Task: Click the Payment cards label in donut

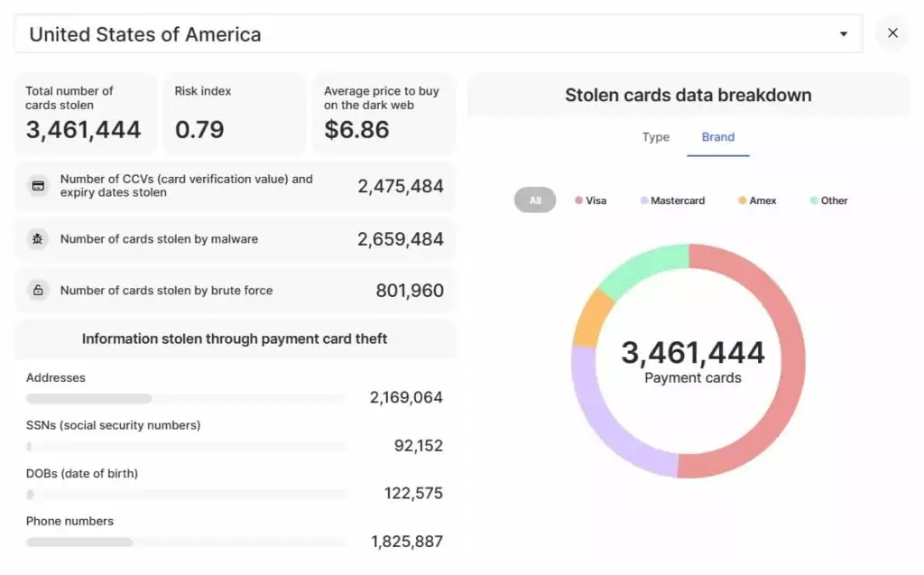Action: pyautogui.click(x=692, y=378)
